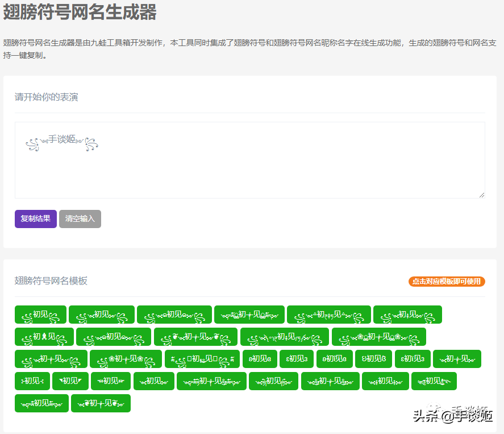Choose the ʚ初见ɞ template
Screen dimensions: 504x434
coord(260,359)
